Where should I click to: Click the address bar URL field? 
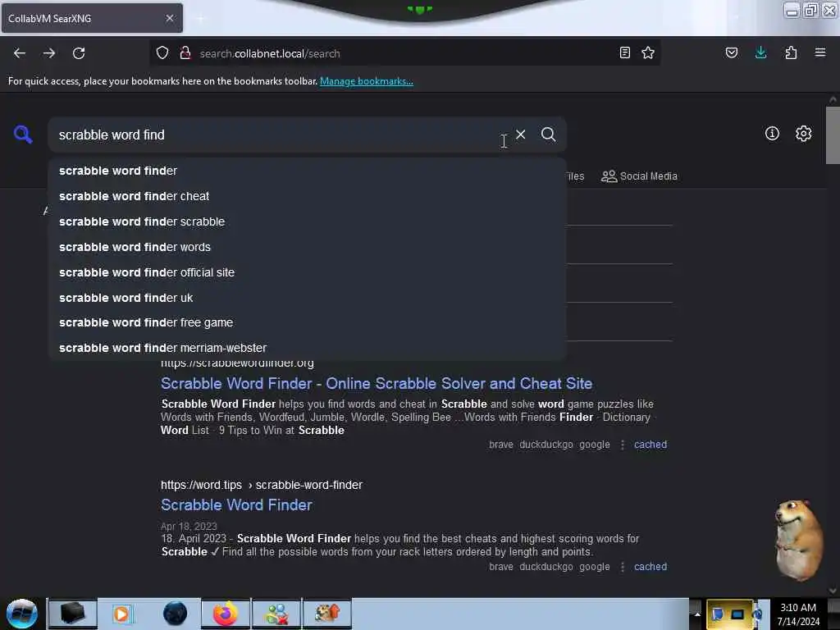[x=404, y=53]
